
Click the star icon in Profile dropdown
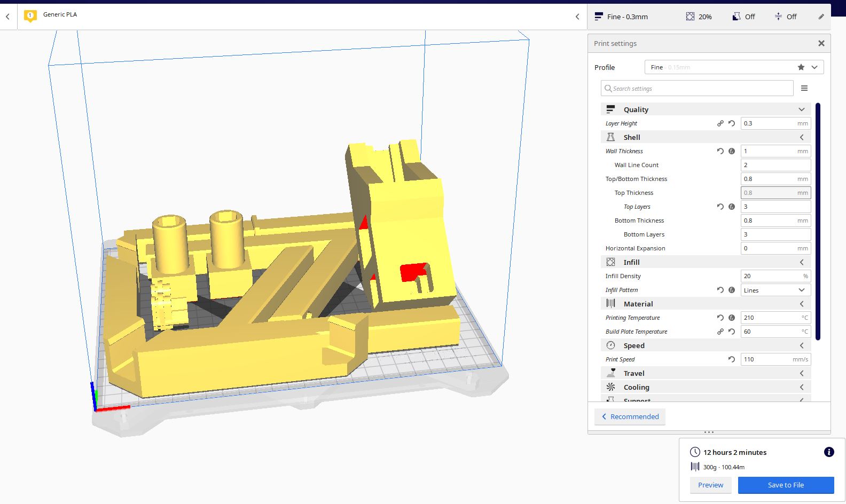click(801, 67)
